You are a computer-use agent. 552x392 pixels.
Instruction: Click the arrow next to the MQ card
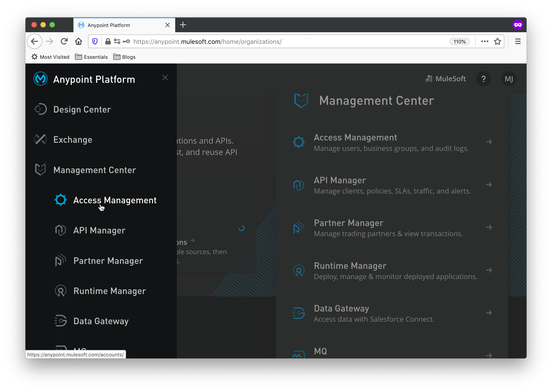(489, 355)
